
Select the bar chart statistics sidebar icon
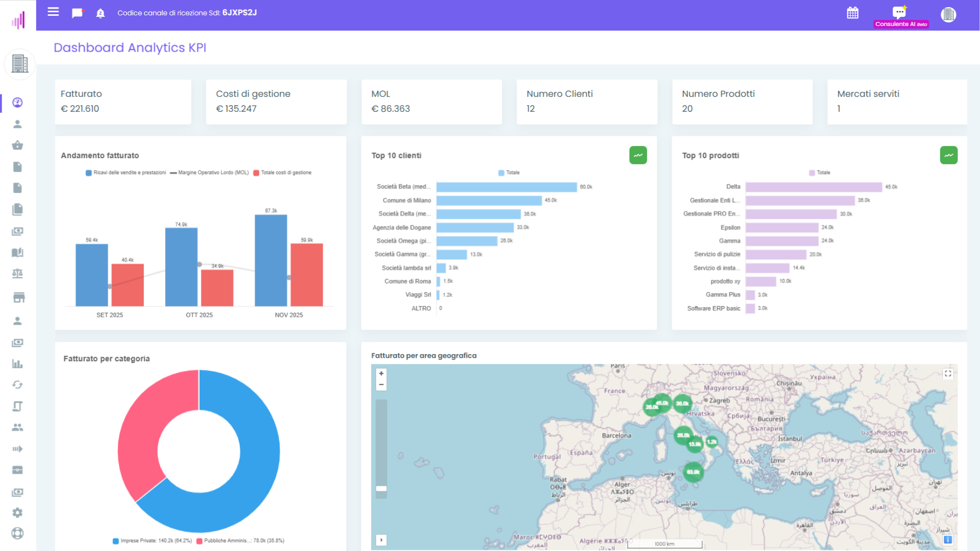18,364
